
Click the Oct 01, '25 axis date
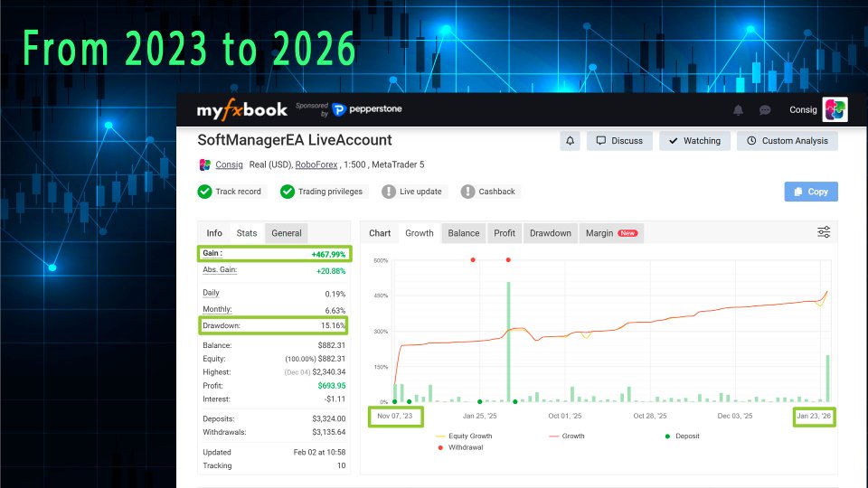(564, 416)
